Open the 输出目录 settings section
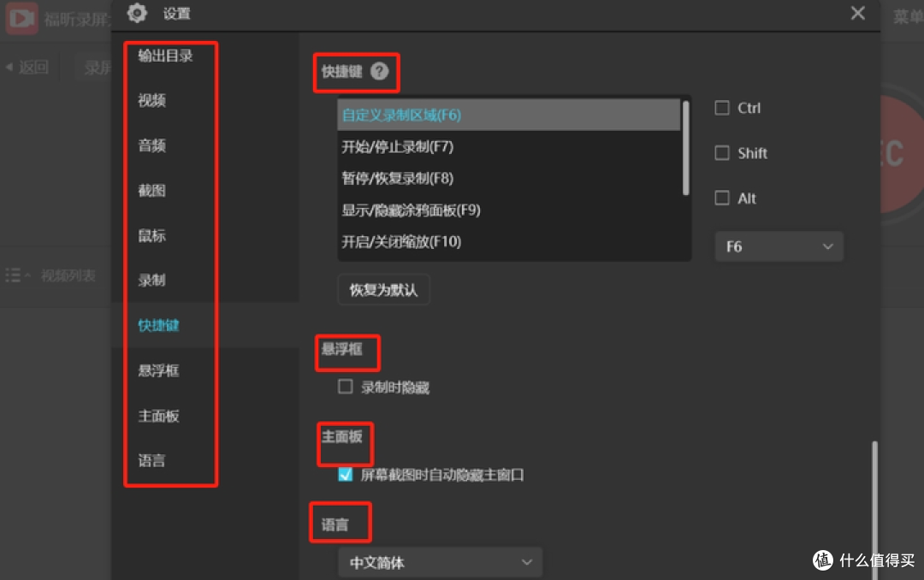 (165, 56)
